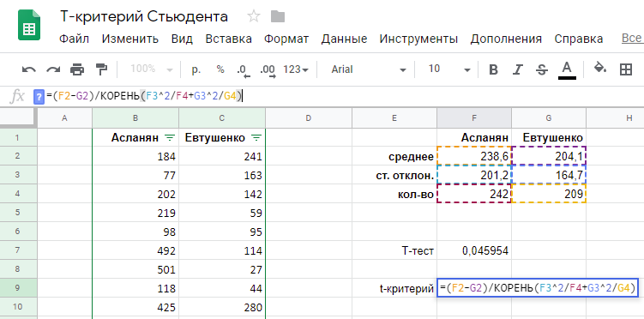Select the кол-во cell showing 209

click(x=549, y=194)
